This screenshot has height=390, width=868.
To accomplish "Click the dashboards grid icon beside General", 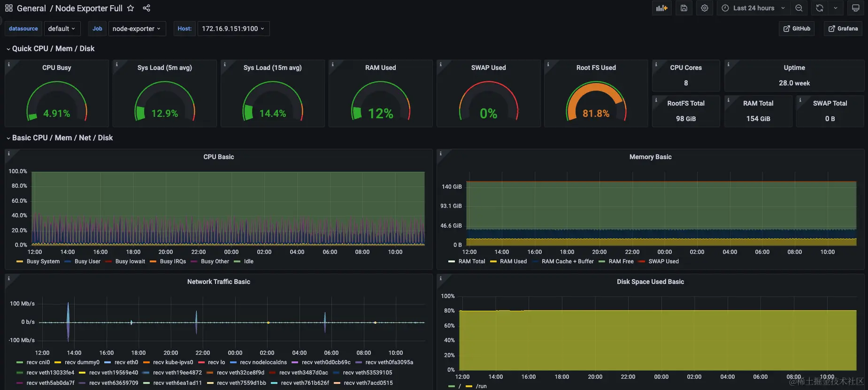I will 8,8.
